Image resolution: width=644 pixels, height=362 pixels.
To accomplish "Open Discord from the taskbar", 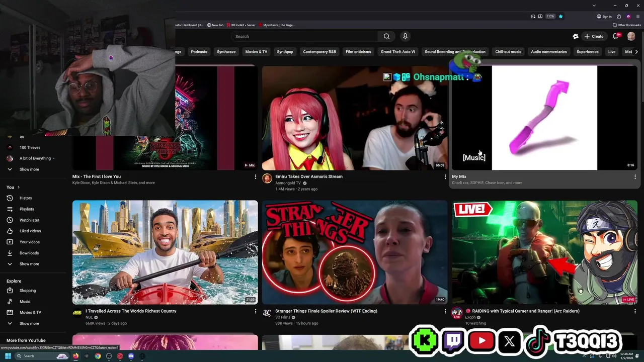I will (131, 356).
